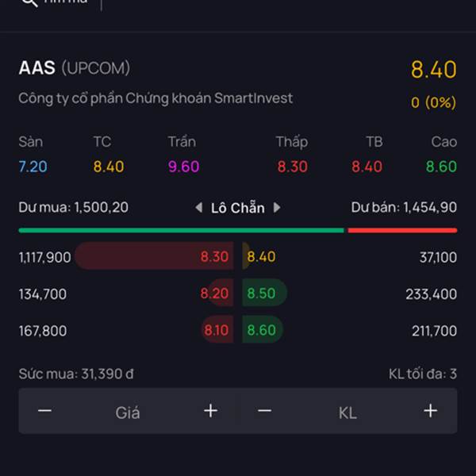Increase price with Giá plus button
Screen dimensions: 476x476
[x=211, y=411]
